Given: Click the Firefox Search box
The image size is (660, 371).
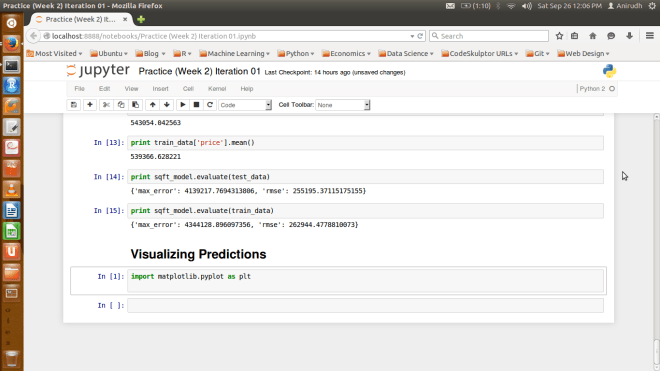Looking at the screenshot, I should pyautogui.click(x=489, y=36).
